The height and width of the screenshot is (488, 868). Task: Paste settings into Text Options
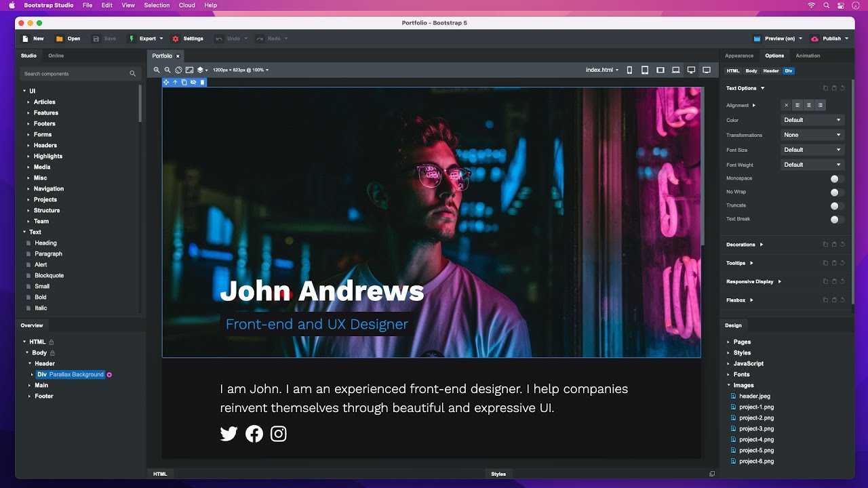tap(834, 88)
